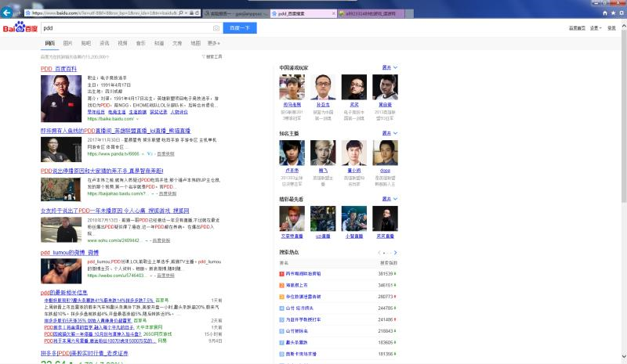Click PDD portrait thumbnail in Baike result
This screenshot has height=364, width=627.
61,99
